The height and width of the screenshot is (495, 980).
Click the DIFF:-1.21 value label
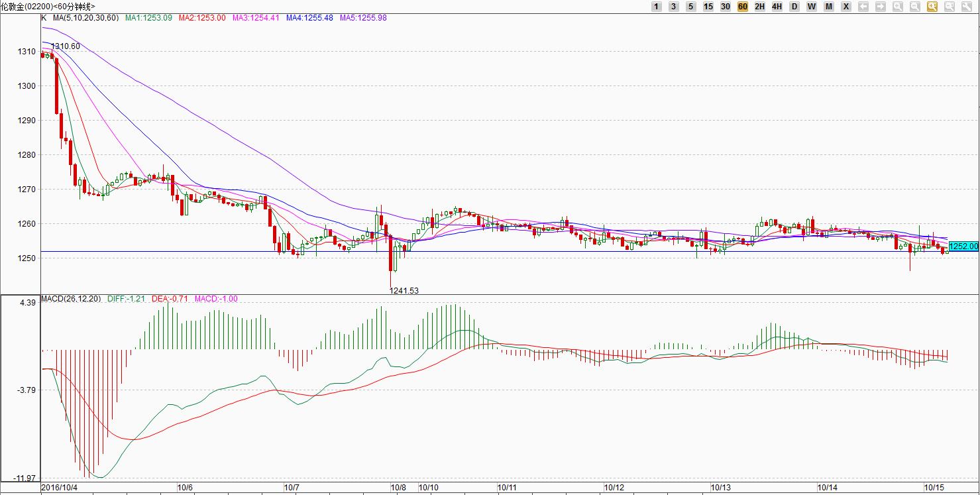click(x=126, y=299)
